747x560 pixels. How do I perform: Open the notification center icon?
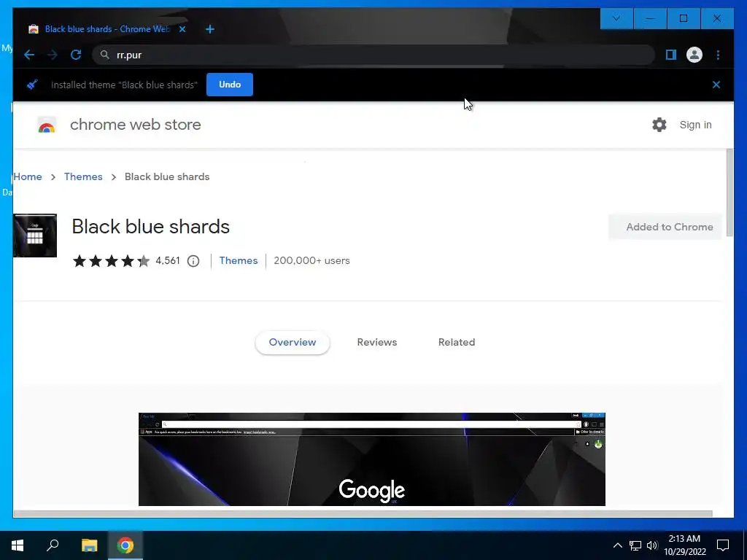(723, 545)
